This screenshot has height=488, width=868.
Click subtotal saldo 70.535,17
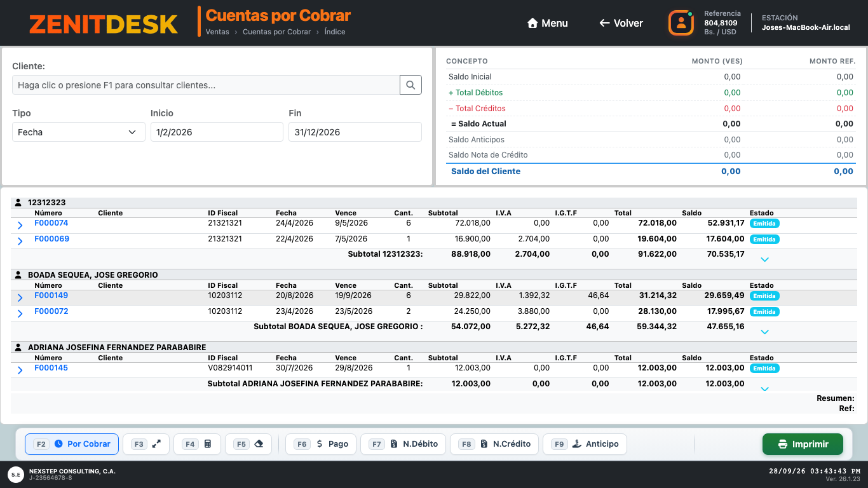[x=726, y=254]
